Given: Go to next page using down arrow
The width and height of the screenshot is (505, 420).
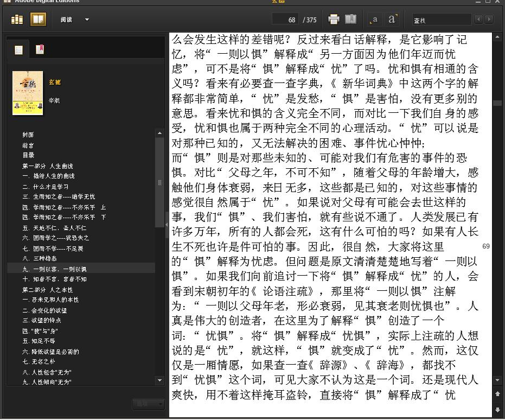Looking at the screenshot, I should tap(497, 410).
